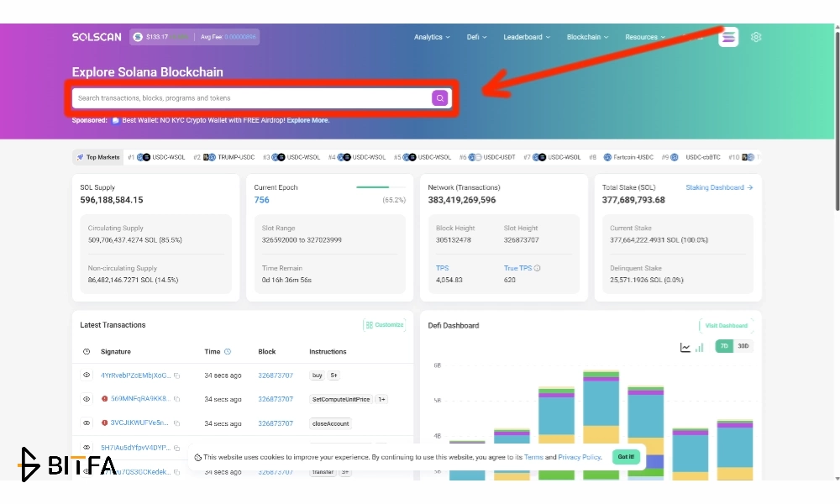Select the 30D chart range

[743, 346]
